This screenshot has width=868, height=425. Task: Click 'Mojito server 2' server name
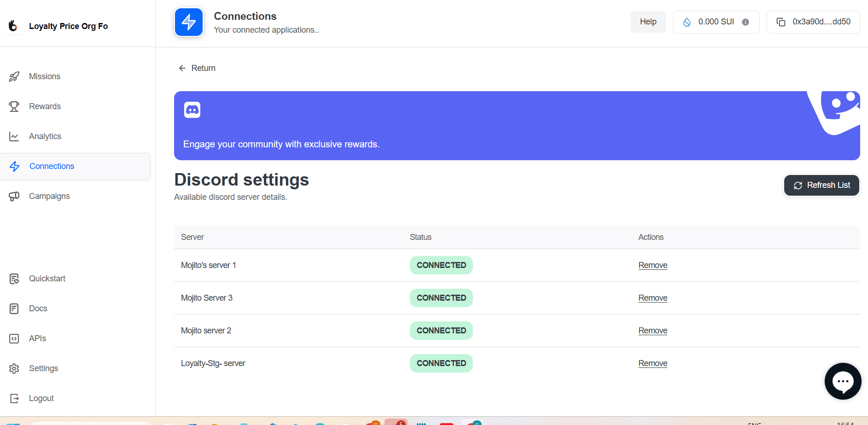[x=206, y=331]
